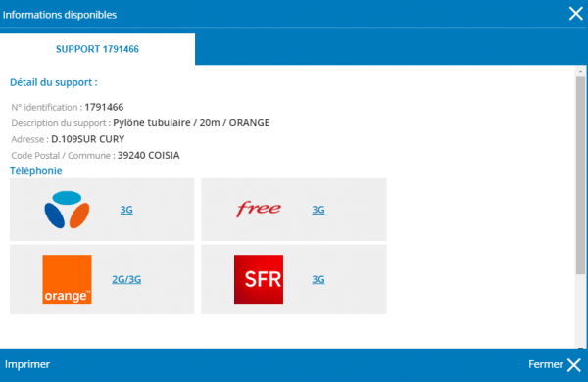Click the Pylône tubulaire description text
Image resolution: width=588 pixels, height=382 pixels.
tap(191, 123)
